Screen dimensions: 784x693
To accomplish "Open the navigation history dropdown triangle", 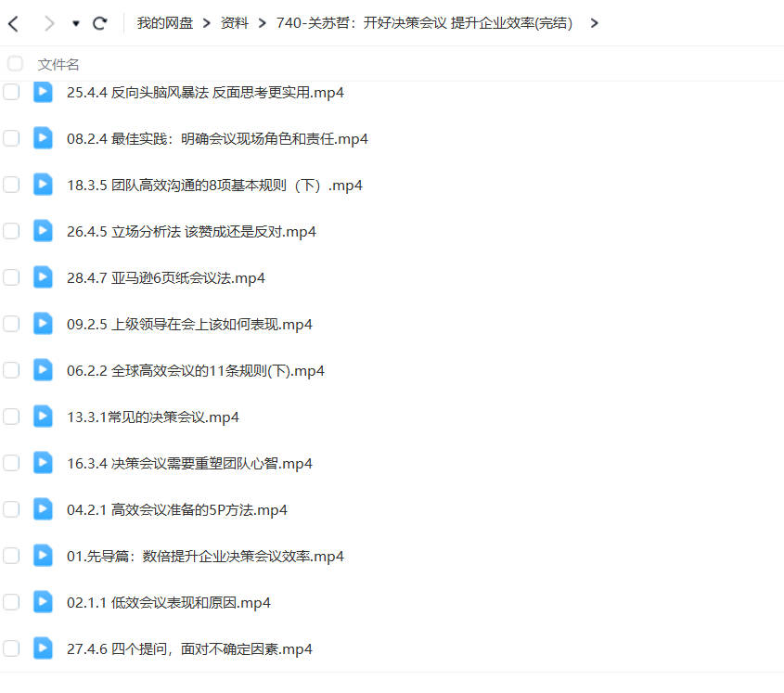I will (75, 23).
